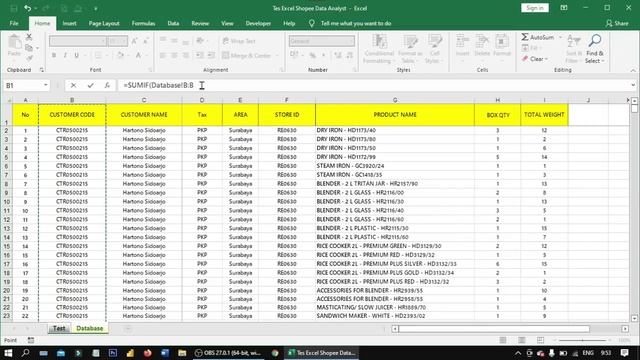
Task: Open Firefox from the taskbar
Action: point(147,353)
